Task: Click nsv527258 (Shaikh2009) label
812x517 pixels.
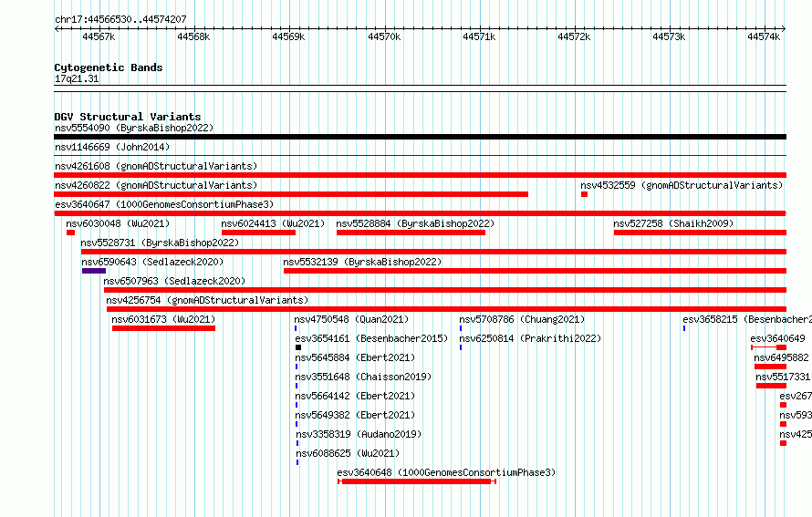Action: [x=673, y=223]
